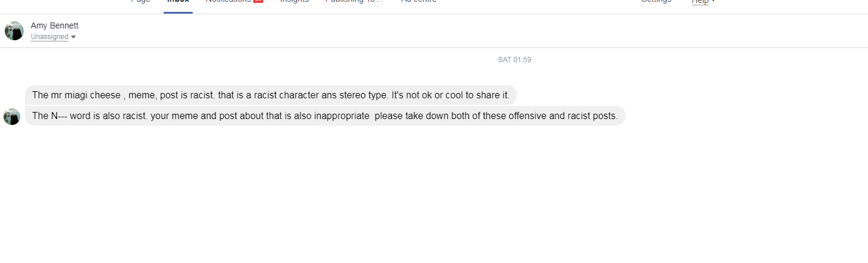868x263 pixels.
Task: Open the Page tab
Action: pyautogui.click(x=141, y=1)
